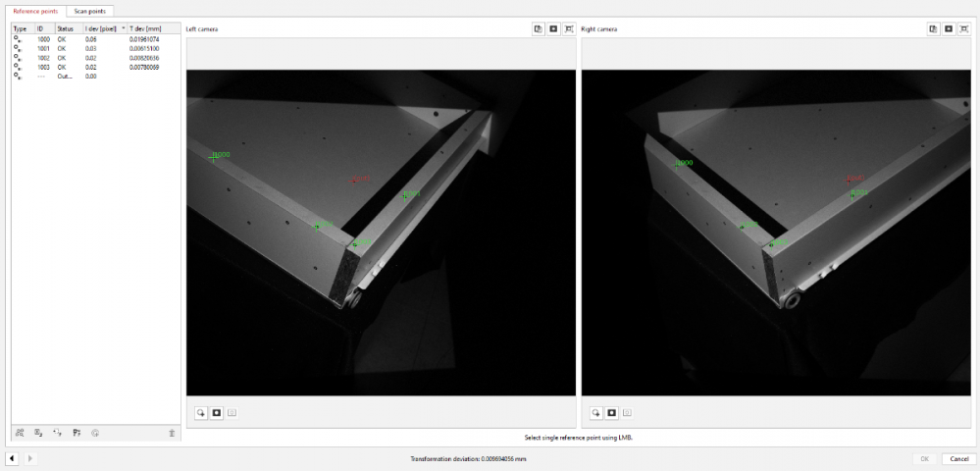Click the greyed forward arrow button
Viewport: 980px width, 471px height.
coord(30,458)
